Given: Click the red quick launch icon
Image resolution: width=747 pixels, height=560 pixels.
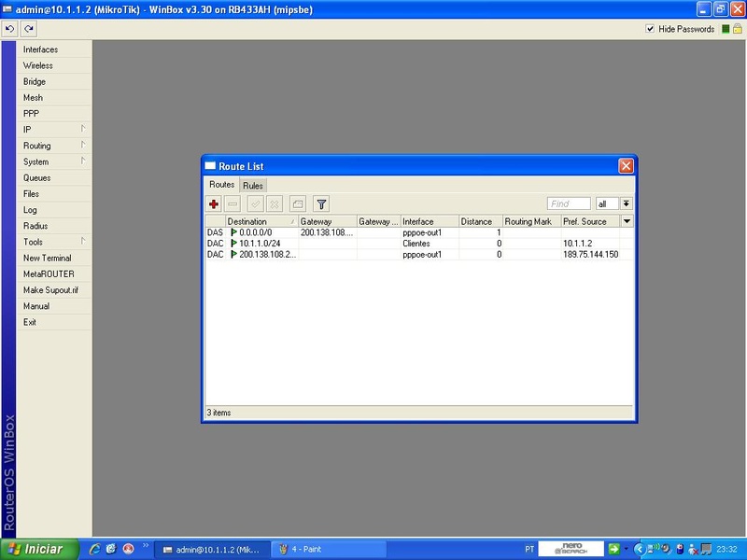Looking at the screenshot, I should [128, 549].
